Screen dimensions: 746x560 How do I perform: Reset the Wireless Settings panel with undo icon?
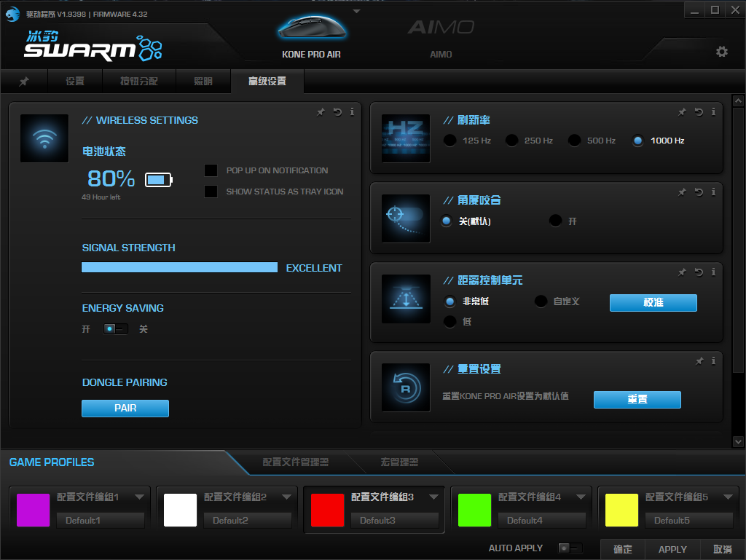(337, 112)
